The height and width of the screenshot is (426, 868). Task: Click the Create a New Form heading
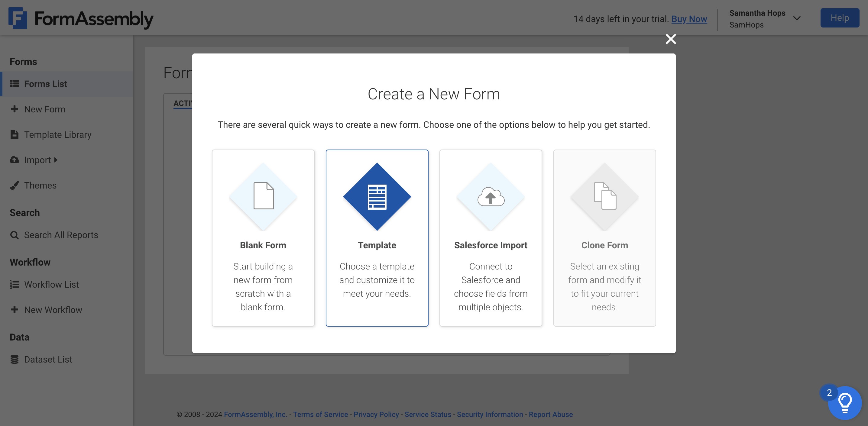pos(434,94)
